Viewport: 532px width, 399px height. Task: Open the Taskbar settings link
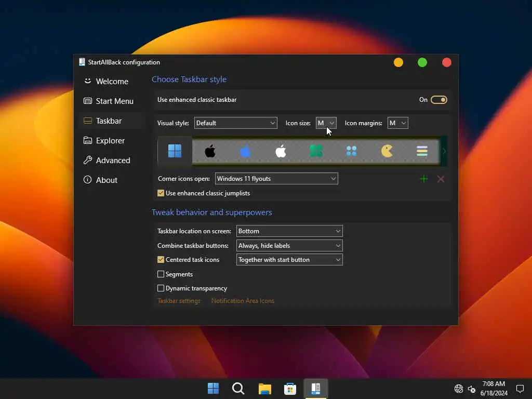tap(179, 301)
